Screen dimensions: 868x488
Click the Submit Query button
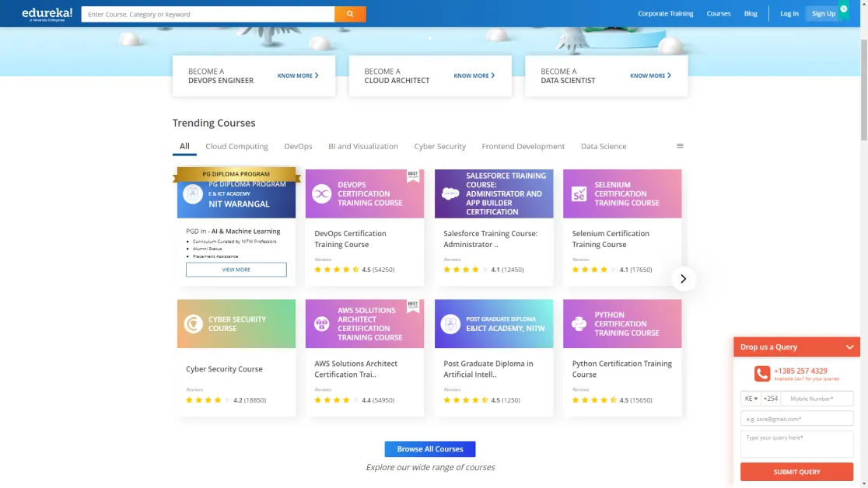pyautogui.click(x=796, y=472)
